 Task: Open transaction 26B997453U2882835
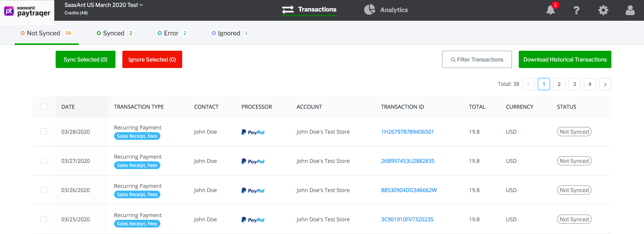[x=408, y=161]
